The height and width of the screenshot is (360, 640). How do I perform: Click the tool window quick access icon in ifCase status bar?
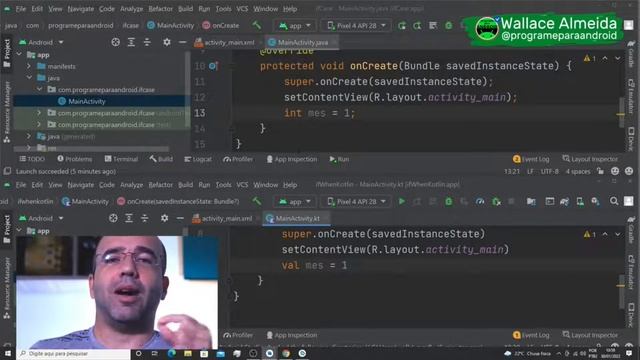7,171
